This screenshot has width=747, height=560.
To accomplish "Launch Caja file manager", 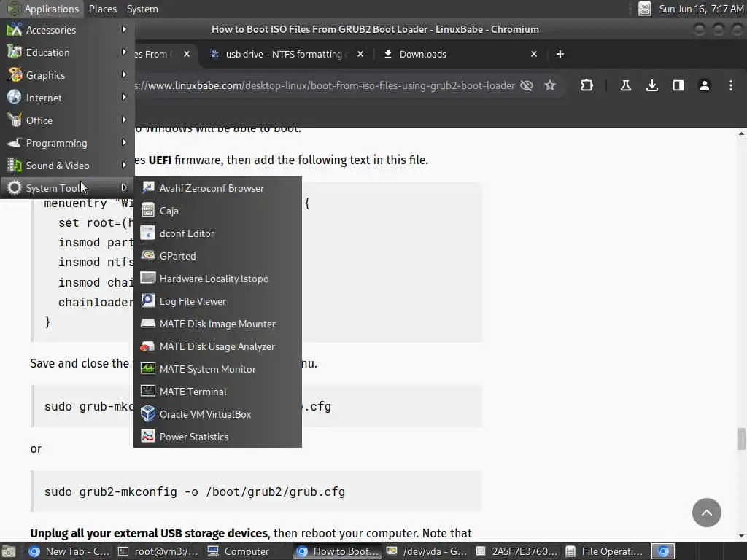I will (x=217, y=211).
